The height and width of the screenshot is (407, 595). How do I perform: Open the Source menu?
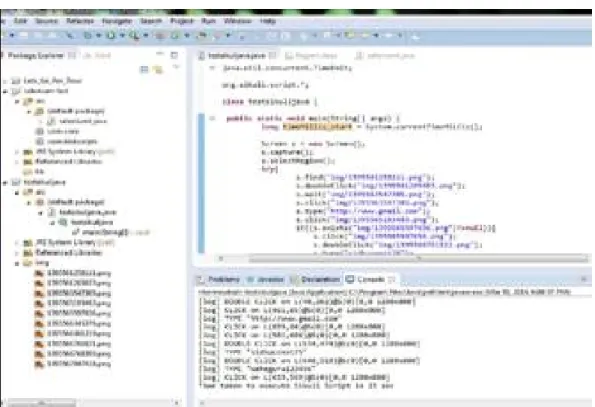point(46,21)
